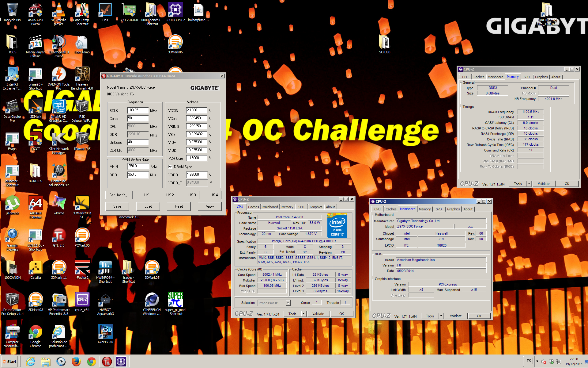Click Load in GIGABYTE TweakLauncher
Viewport: 588px width, 368px height.
[148, 206]
